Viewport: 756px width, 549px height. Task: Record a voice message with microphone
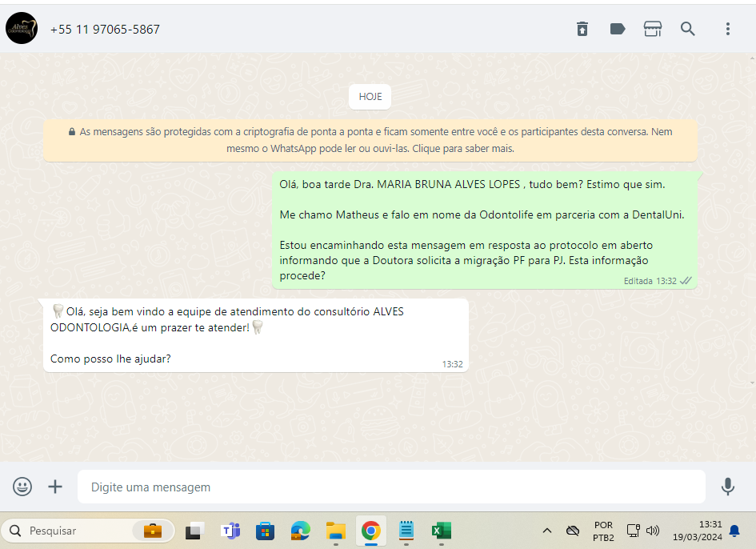pos(727,487)
